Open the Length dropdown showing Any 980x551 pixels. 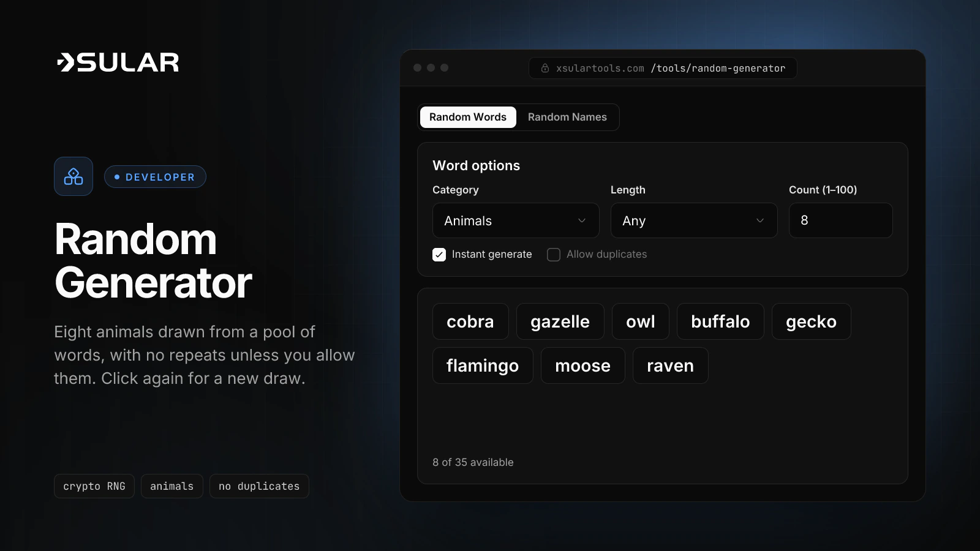point(694,220)
